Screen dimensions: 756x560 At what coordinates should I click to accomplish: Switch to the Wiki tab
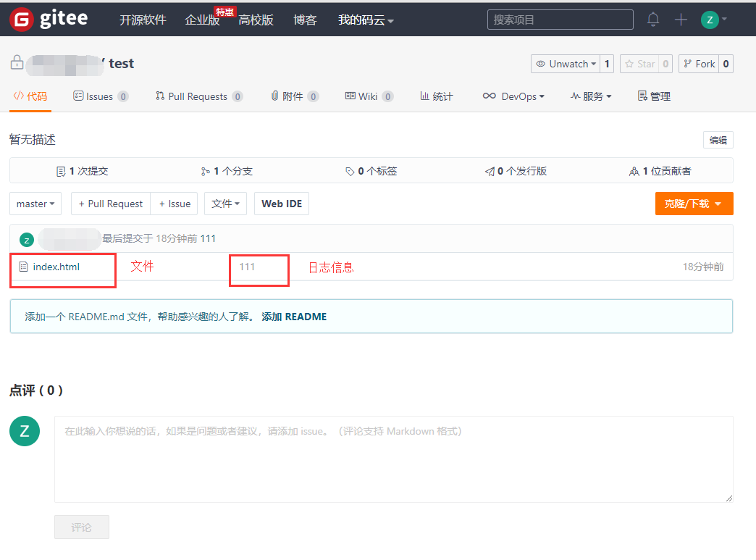coord(369,96)
